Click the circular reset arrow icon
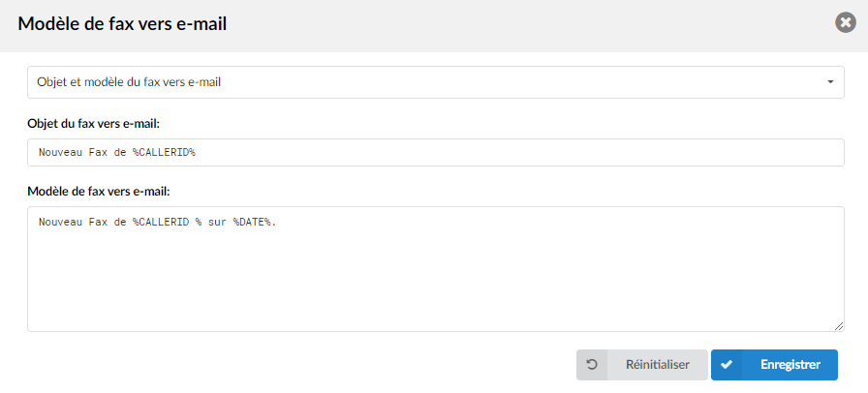The width and height of the screenshot is (868, 393). click(592, 365)
